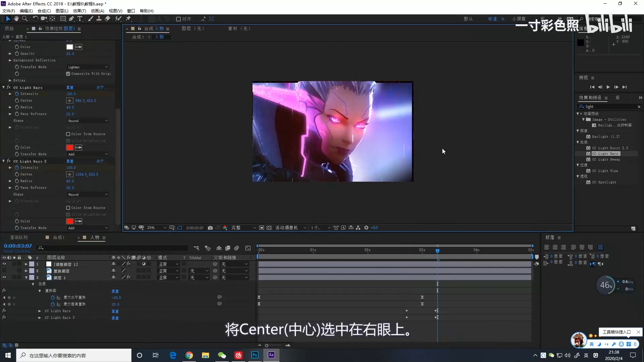The image size is (644, 362).
Task: Select the Brush tool
Action: 91,19
